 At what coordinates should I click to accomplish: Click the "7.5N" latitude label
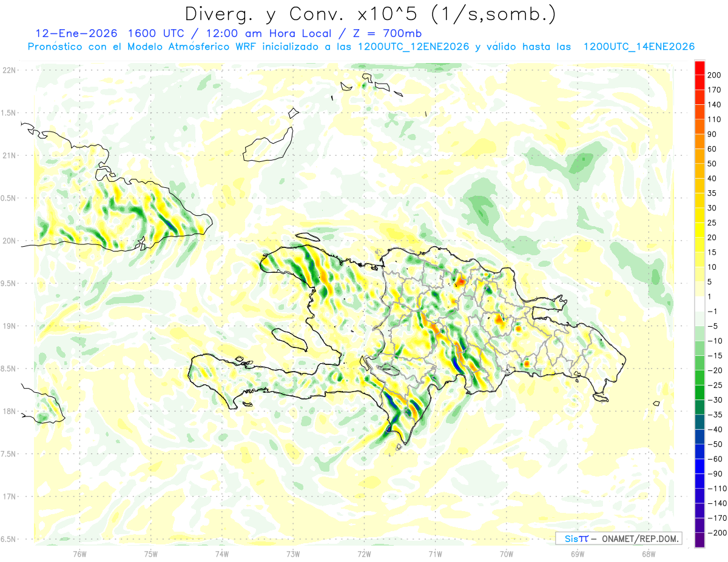(x=8, y=454)
